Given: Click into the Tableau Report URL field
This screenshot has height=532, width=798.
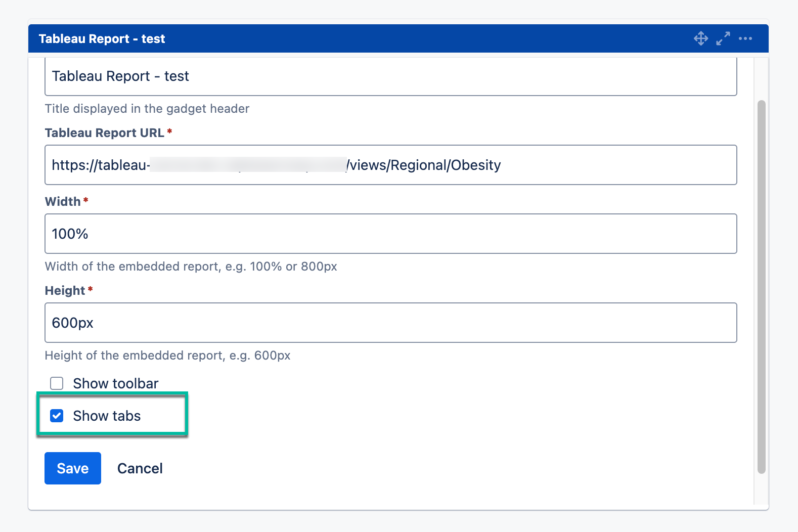Looking at the screenshot, I should 391,165.
